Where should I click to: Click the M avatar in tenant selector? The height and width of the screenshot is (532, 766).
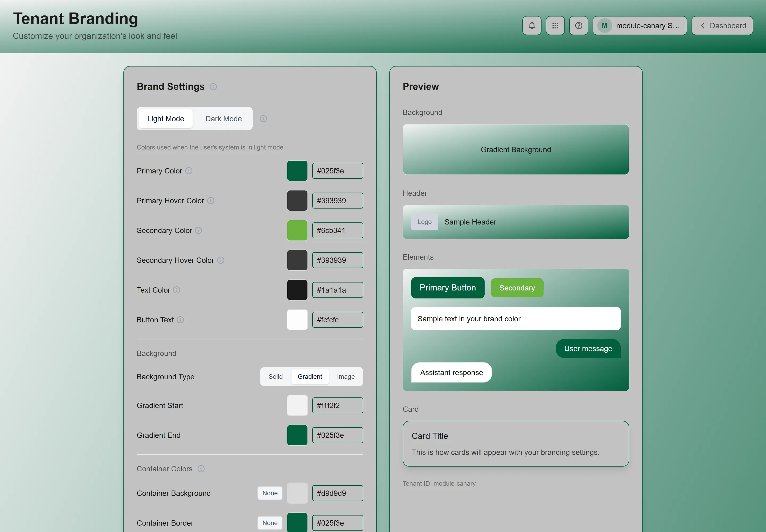604,26
